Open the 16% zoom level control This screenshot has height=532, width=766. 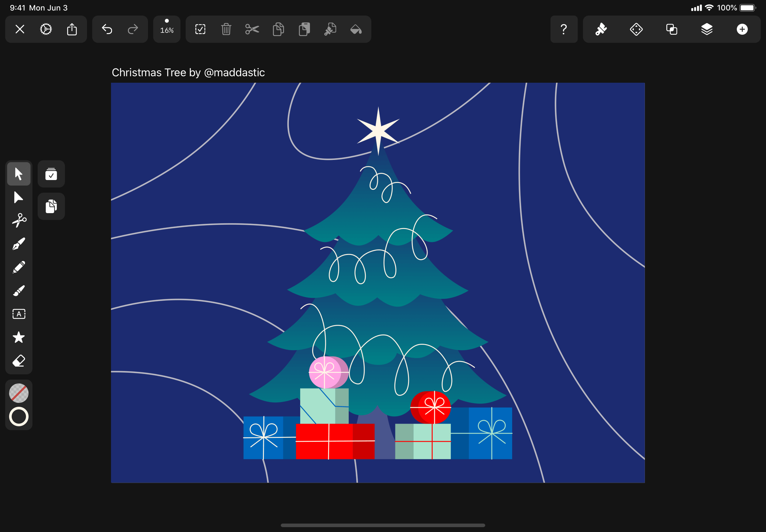[x=167, y=29]
